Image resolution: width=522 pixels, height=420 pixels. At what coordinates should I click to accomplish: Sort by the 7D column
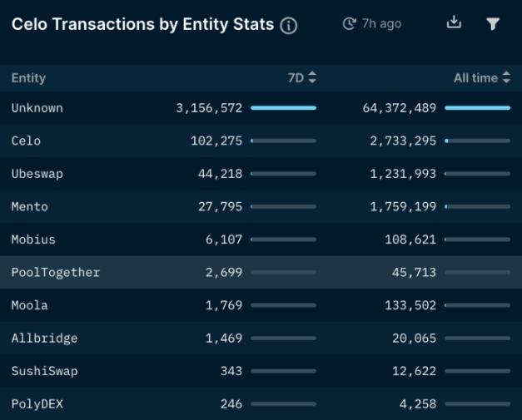pos(302,78)
